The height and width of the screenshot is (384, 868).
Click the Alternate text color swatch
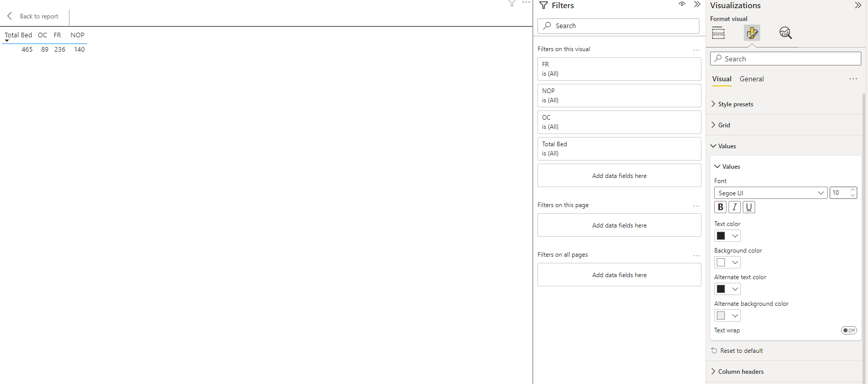coord(721,289)
